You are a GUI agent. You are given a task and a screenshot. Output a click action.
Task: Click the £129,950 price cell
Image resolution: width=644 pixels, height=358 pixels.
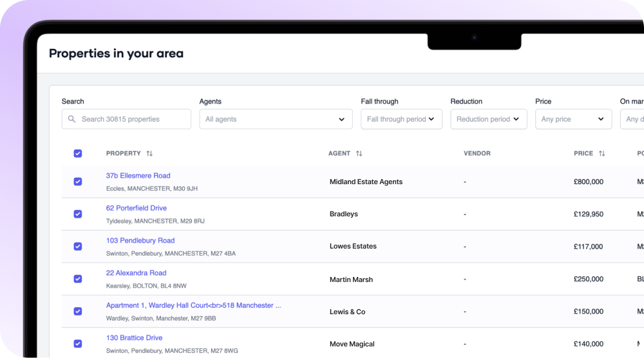(x=589, y=214)
